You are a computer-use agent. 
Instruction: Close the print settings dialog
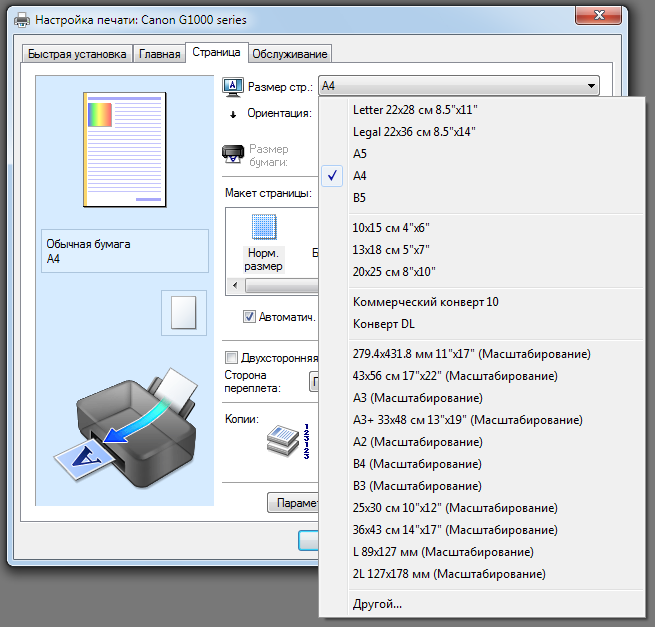click(599, 15)
